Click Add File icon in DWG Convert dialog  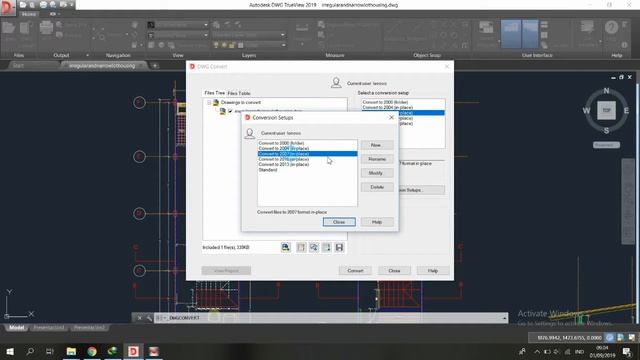286,247
